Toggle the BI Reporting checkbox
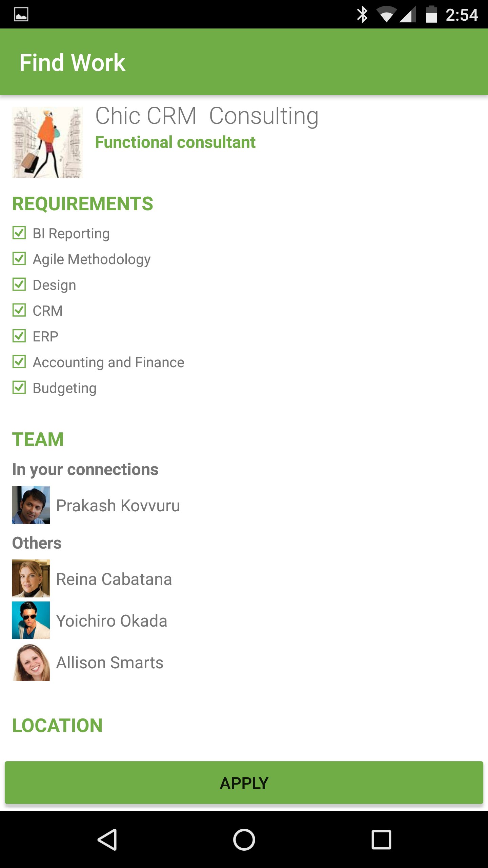 [19, 233]
